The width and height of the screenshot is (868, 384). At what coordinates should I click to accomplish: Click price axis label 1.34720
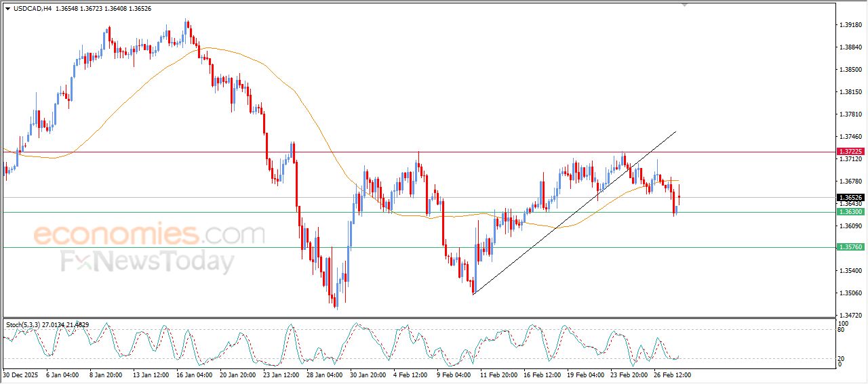(850, 316)
